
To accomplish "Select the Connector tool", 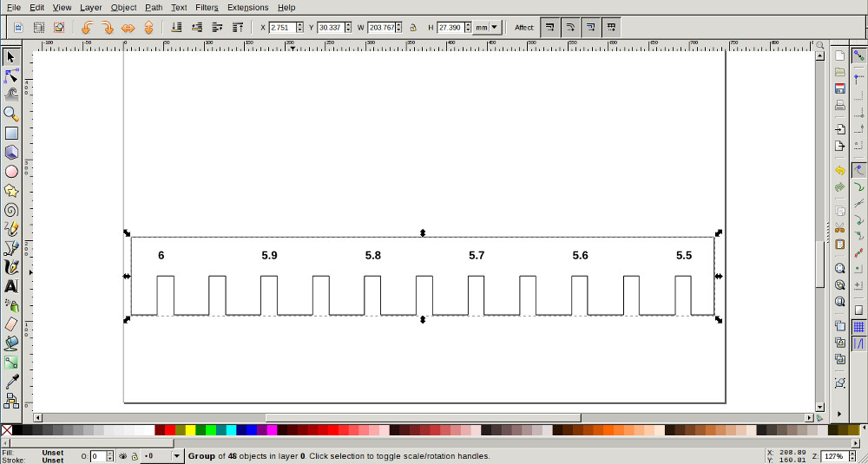I will point(11,401).
